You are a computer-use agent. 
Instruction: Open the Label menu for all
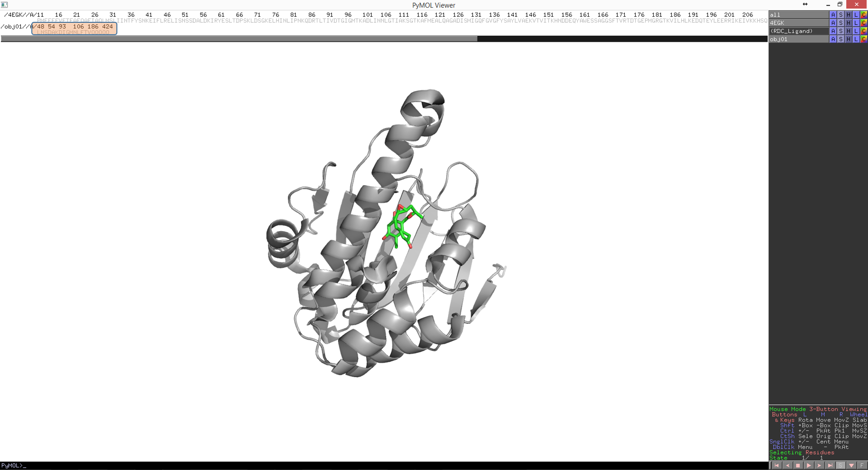(856, 15)
